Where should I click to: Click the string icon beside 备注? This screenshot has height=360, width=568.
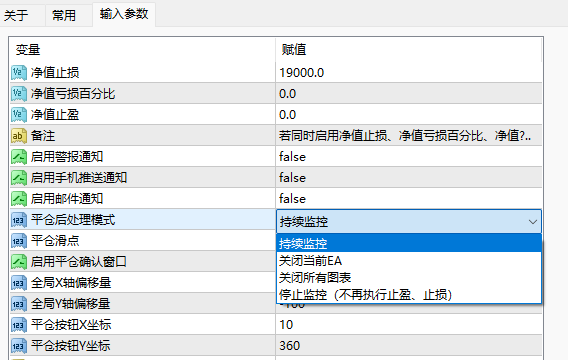[18, 136]
